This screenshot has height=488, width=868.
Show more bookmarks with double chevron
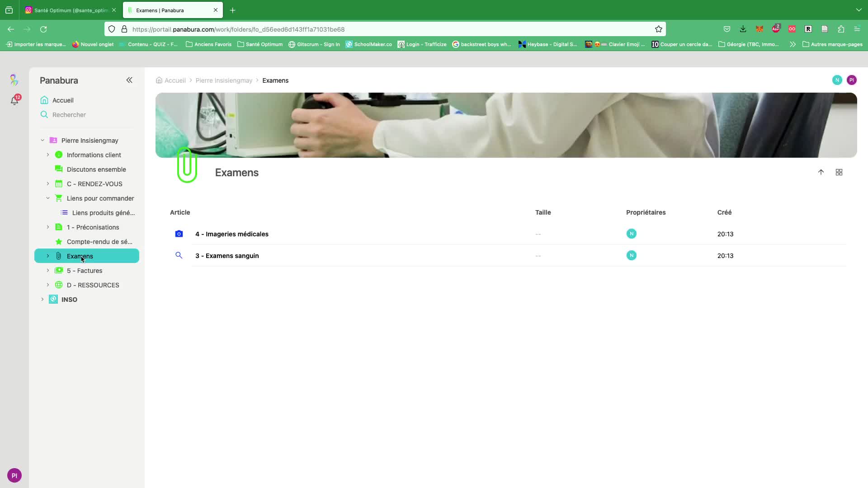pyautogui.click(x=793, y=44)
